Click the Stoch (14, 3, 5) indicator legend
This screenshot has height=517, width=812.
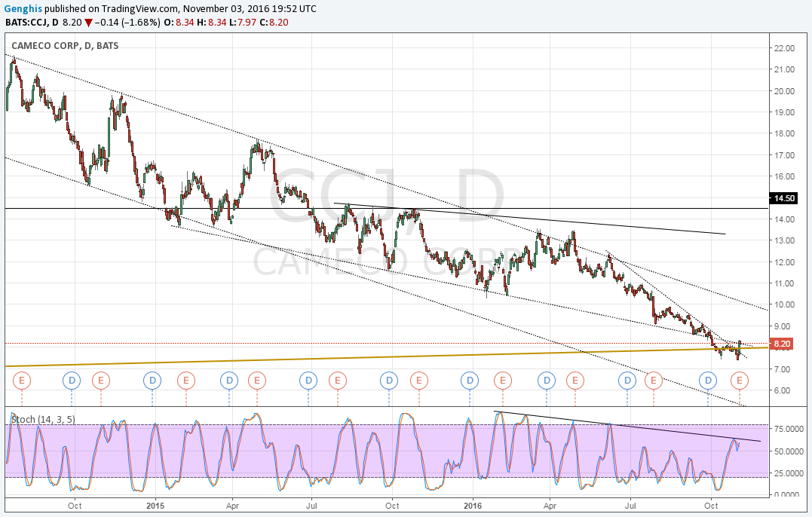(44, 419)
